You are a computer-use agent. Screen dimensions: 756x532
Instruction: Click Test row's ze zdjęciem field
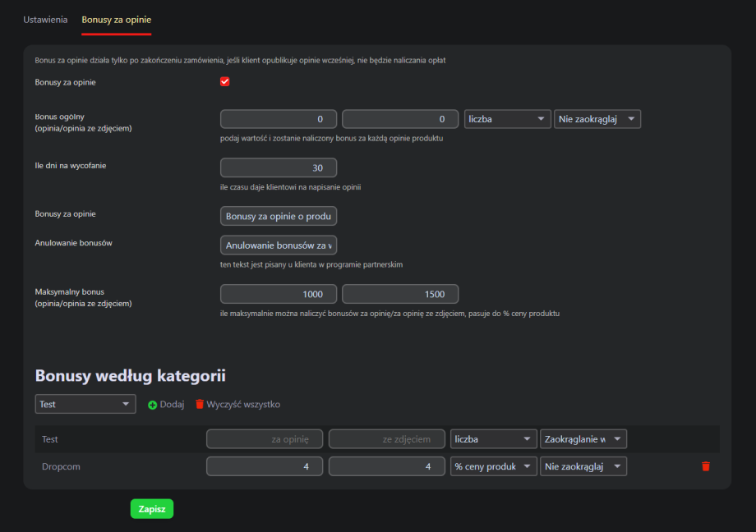[387, 439]
